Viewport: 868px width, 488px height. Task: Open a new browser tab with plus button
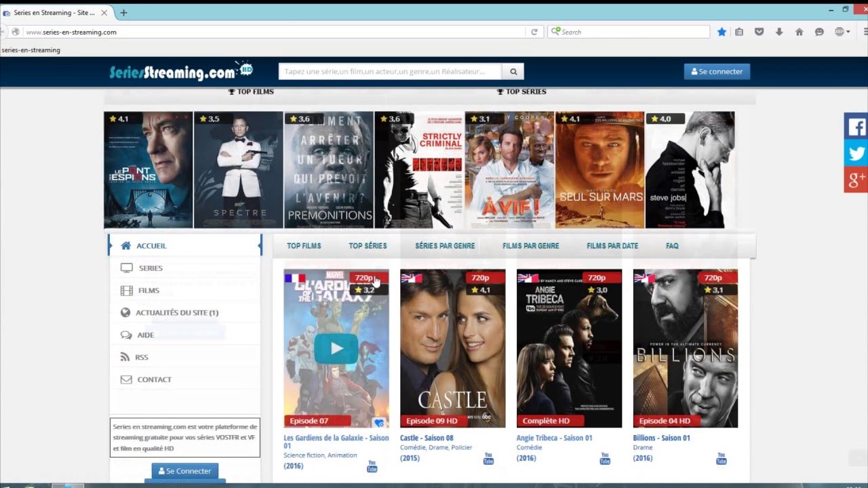(x=123, y=13)
